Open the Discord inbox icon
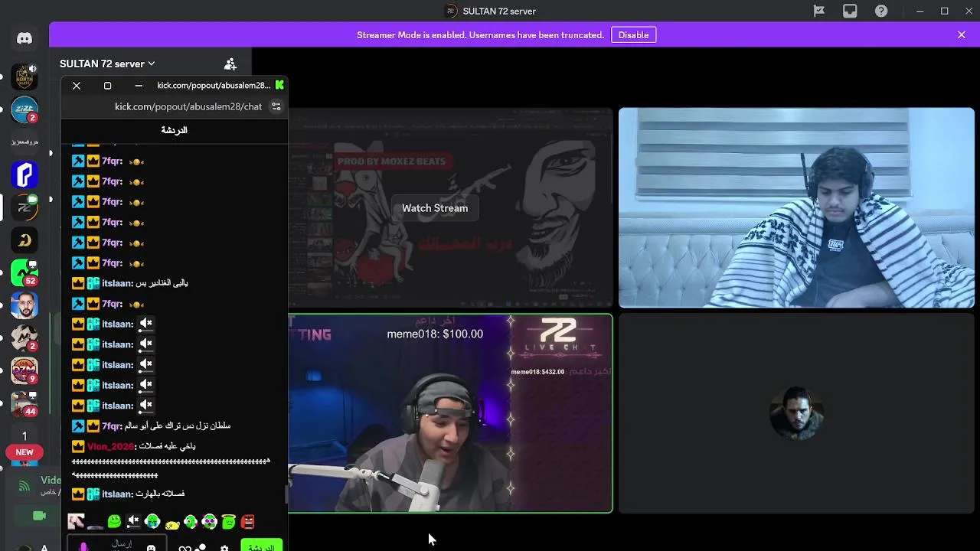Screen dimensions: 980x551 tap(850, 11)
